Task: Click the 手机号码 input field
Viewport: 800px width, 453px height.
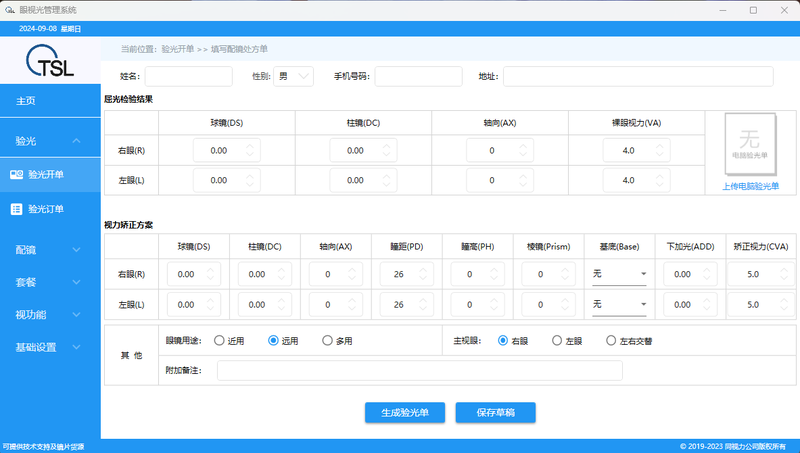Action: point(418,77)
